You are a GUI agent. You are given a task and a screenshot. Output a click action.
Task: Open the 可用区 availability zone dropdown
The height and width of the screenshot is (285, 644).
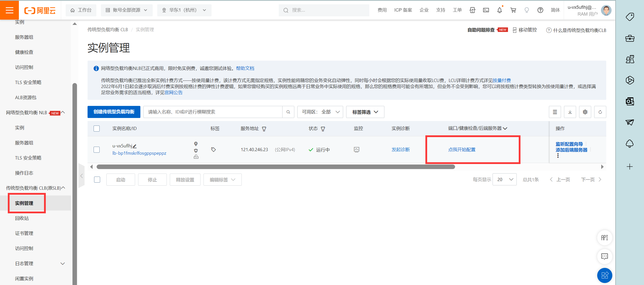tap(320, 112)
